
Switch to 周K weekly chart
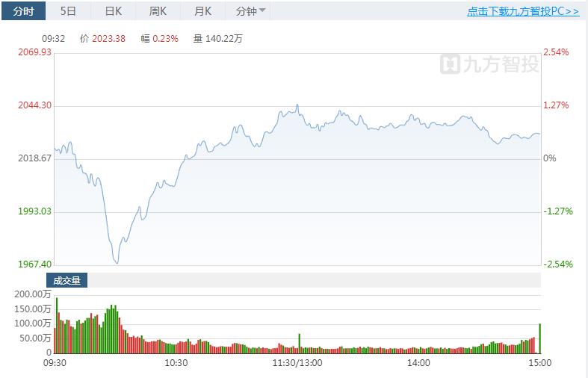(158, 11)
